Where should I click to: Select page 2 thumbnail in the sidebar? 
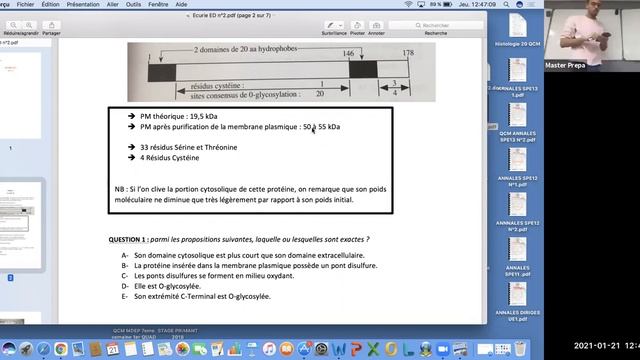20,225
